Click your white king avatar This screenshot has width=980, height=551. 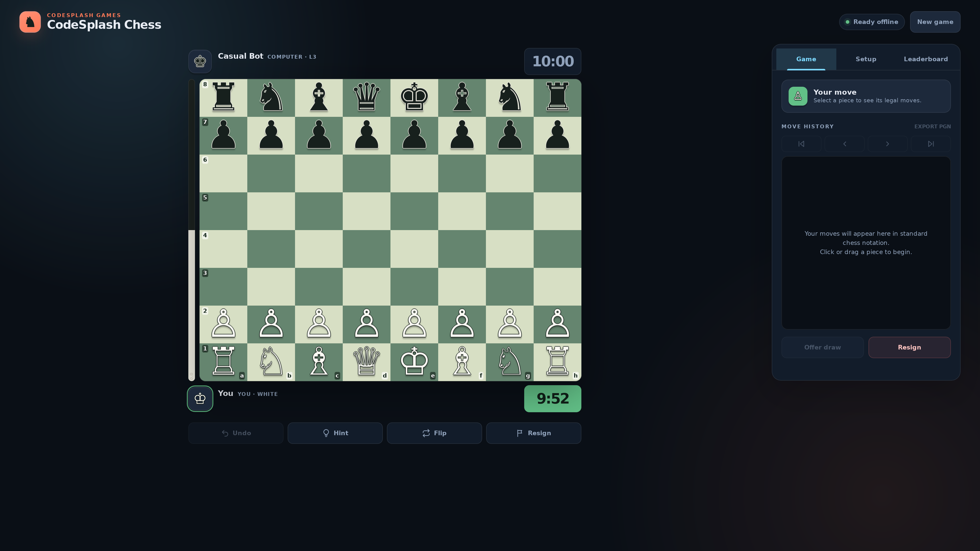[x=200, y=398]
